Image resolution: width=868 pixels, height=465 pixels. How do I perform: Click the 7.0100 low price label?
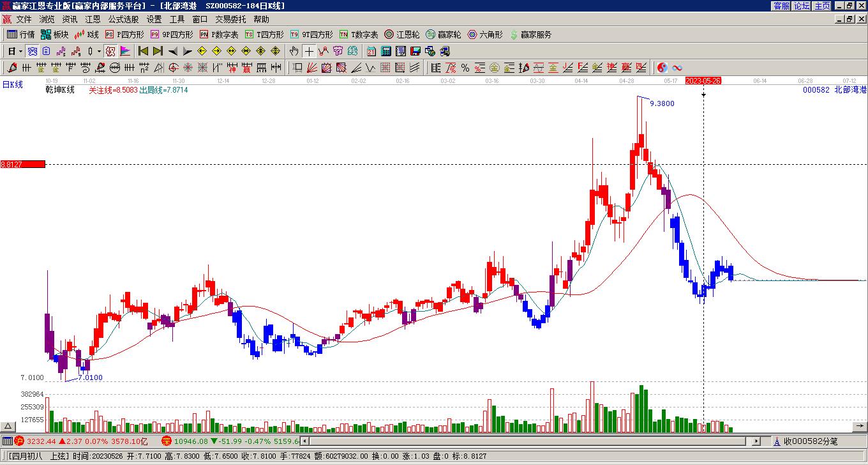(90, 377)
